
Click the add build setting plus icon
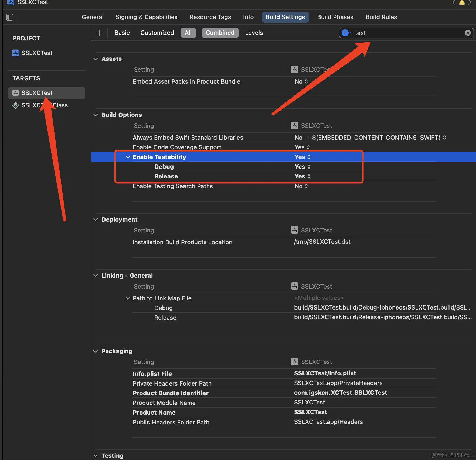[x=99, y=33]
